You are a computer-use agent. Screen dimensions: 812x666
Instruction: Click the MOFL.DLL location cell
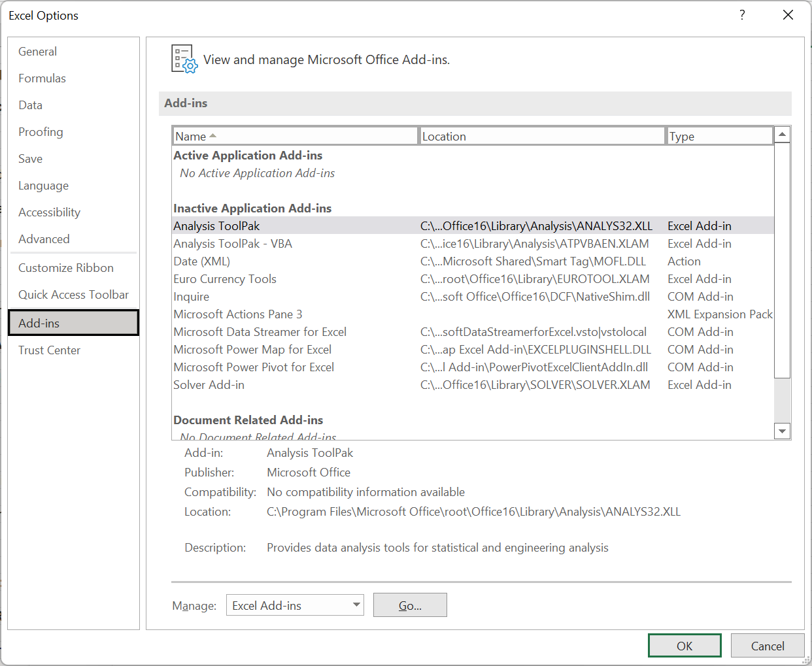pos(533,261)
